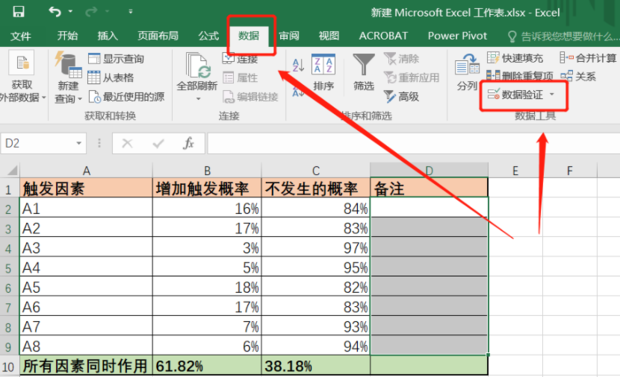620x377 pixels.
Task: Open the 页面布局 tab
Action: [158, 36]
